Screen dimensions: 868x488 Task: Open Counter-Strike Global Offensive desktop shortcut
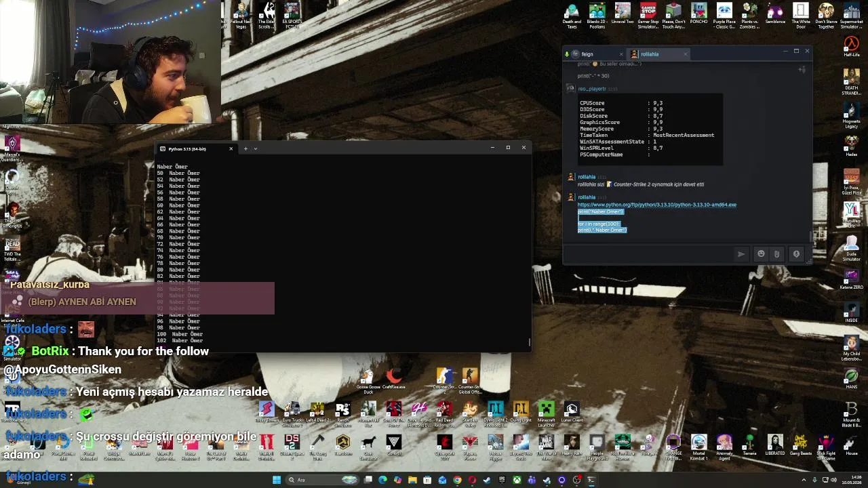coord(470,380)
